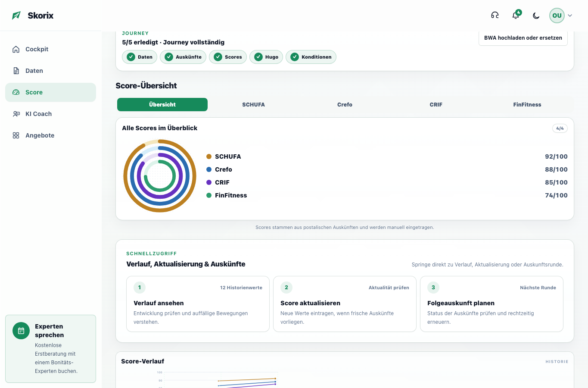Screen dimensions: 588x388
Task: Open notifications bell icon
Action: click(x=516, y=16)
